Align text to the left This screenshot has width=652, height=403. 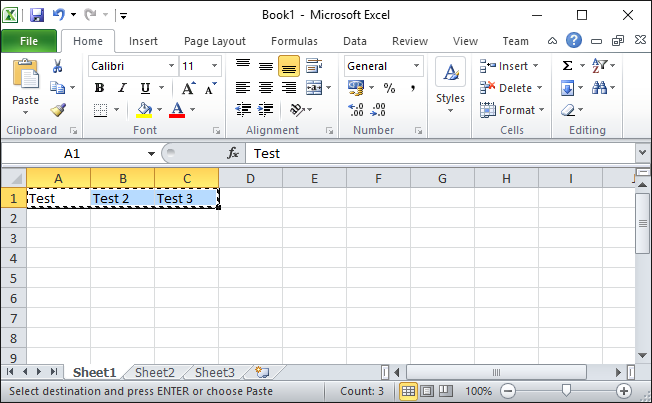point(243,88)
